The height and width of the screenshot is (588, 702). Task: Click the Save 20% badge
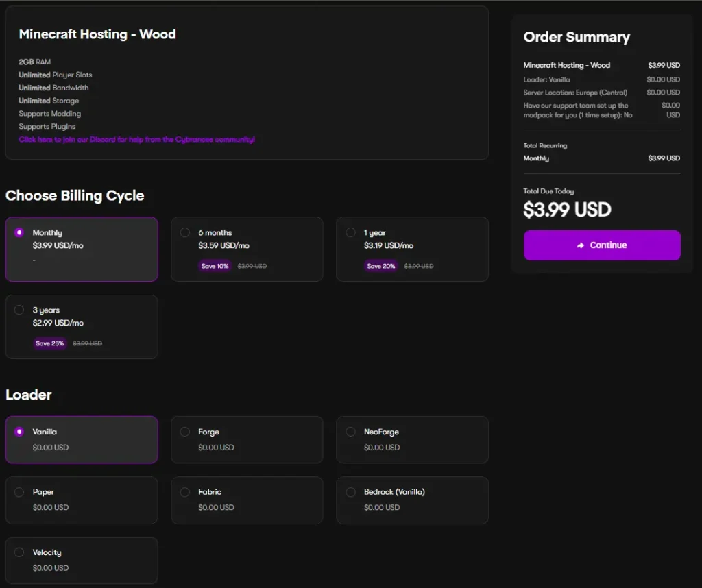[x=380, y=266]
